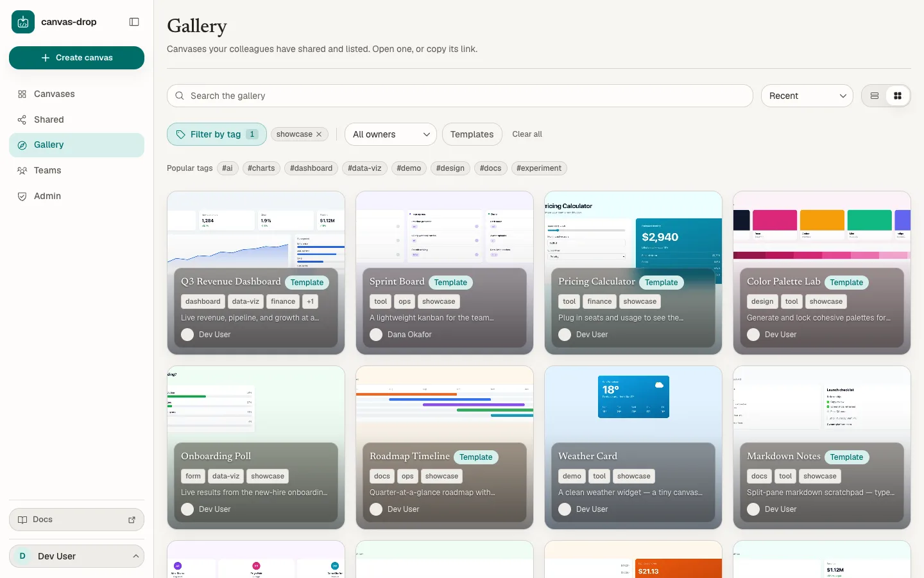This screenshot has height=578, width=924.
Task: Select Gallery in the sidebar
Action: (x=76, y=145)
